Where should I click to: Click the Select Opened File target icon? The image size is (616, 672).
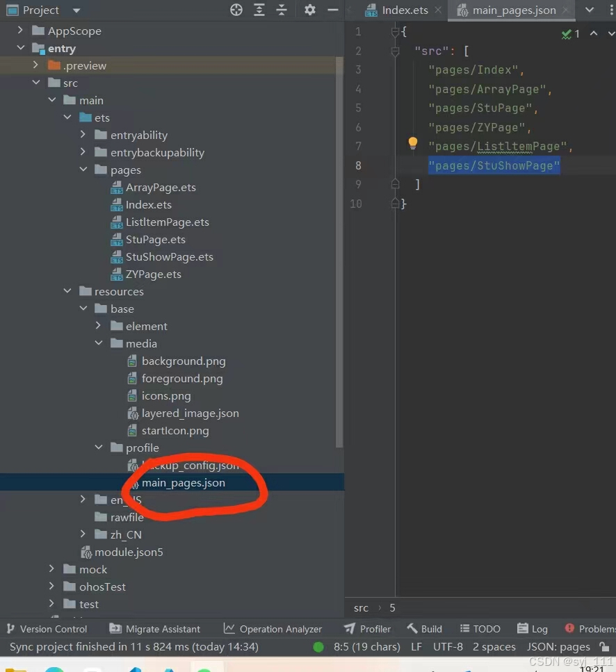[x=236, y=10]
